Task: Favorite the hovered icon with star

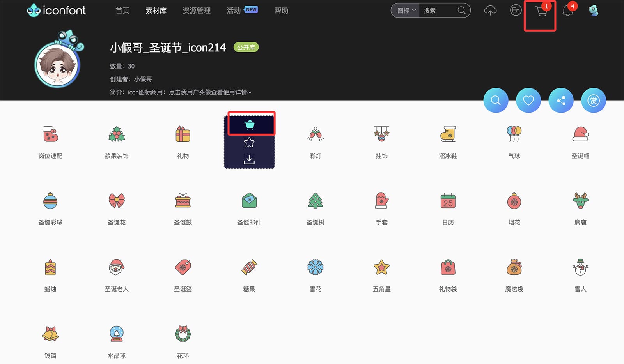Action: (x=249, y=143)
